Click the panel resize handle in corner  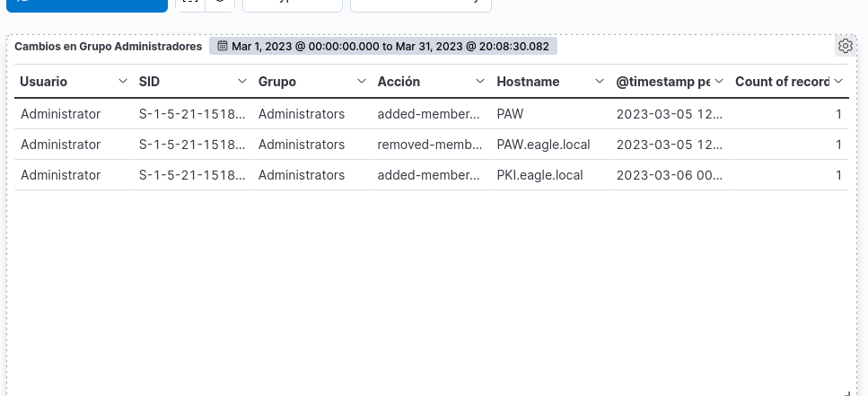(x=847, y=390)
